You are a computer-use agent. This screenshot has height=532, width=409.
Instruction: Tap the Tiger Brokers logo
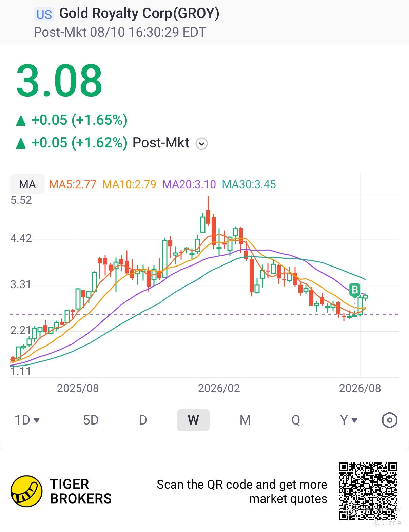coord(26,491)
